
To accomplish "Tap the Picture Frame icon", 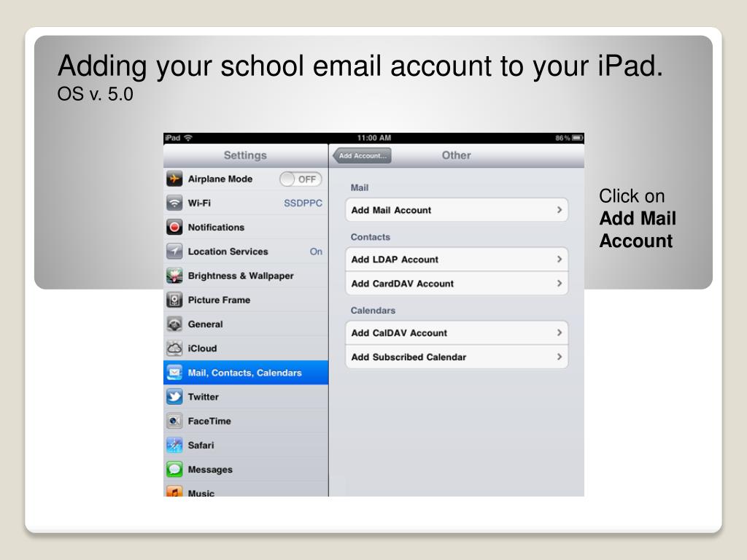I will 174,300.
